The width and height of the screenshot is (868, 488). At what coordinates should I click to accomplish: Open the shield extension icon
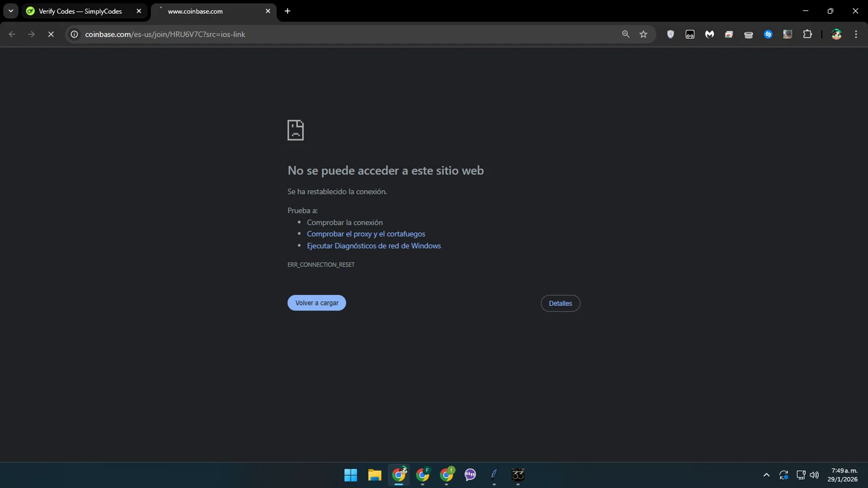(x=671, y=34)
